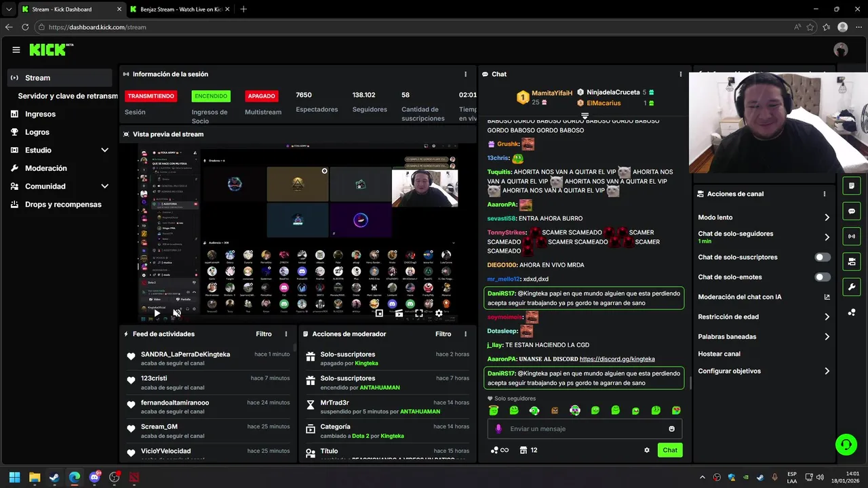Click browser refresh button
This screenshot has height=488, width=868.
(25, 27)
